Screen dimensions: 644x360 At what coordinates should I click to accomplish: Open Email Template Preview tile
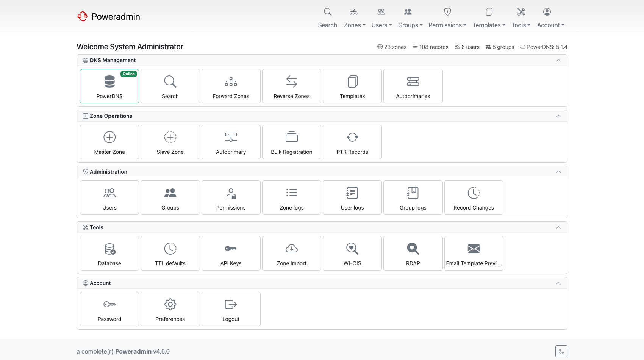coord(474,253)
